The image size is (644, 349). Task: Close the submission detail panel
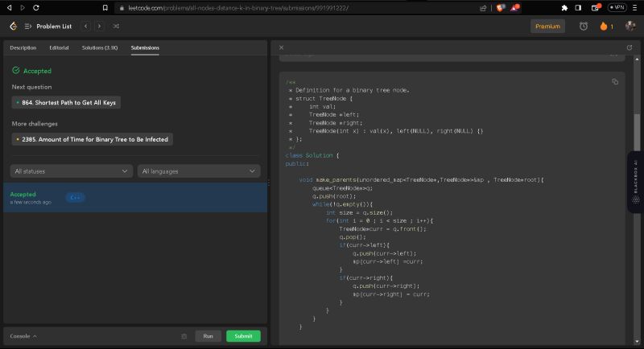coord(281,47)
